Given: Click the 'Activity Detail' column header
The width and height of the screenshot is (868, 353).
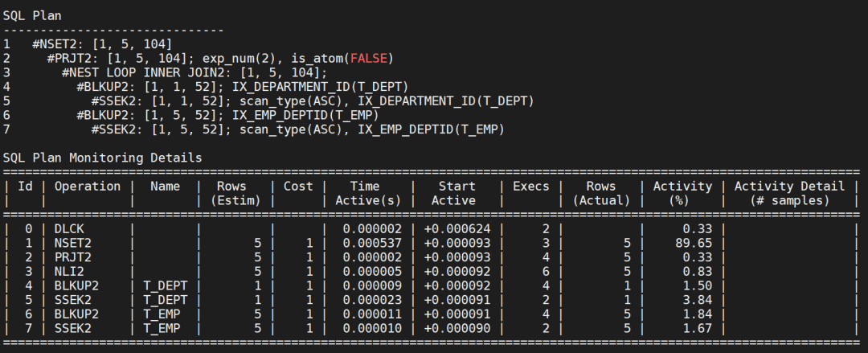Looking at the screenshot, I should click(x=789, y=187).
